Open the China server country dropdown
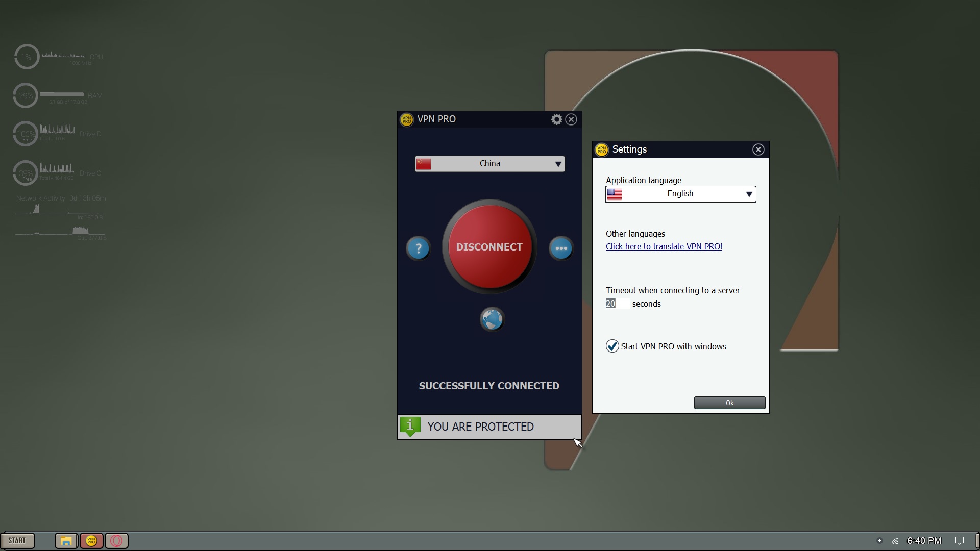980x551 pixels. click(489, 164)
